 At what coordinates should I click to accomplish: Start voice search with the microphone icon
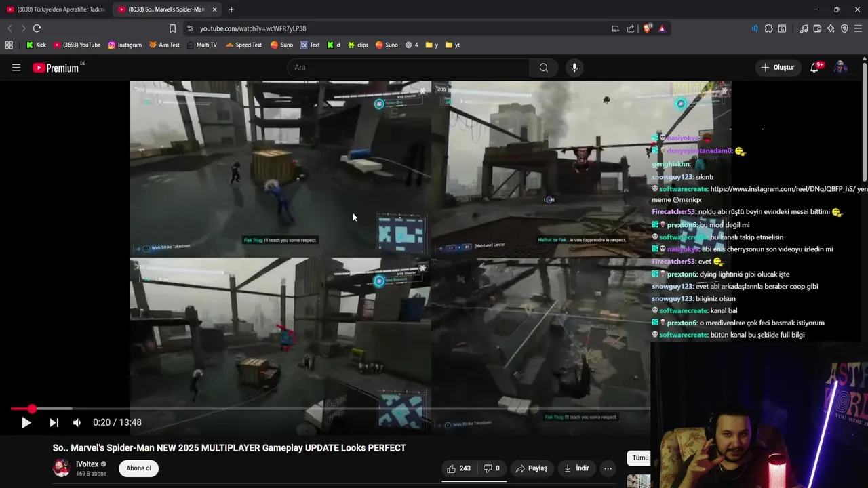click(x=574, y=68)
